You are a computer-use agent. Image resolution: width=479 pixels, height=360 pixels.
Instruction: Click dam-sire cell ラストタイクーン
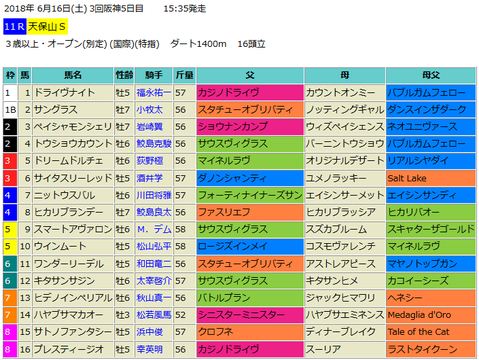[431, 349]
